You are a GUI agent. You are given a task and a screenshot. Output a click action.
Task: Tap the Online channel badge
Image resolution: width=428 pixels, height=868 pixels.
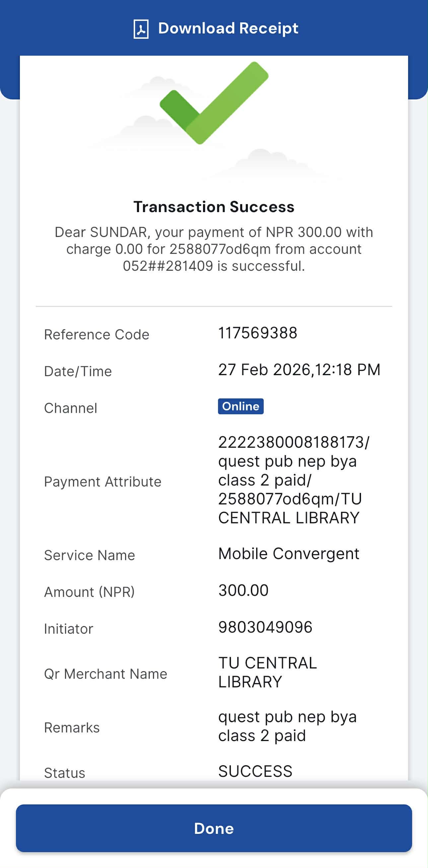tap(241, 406)
